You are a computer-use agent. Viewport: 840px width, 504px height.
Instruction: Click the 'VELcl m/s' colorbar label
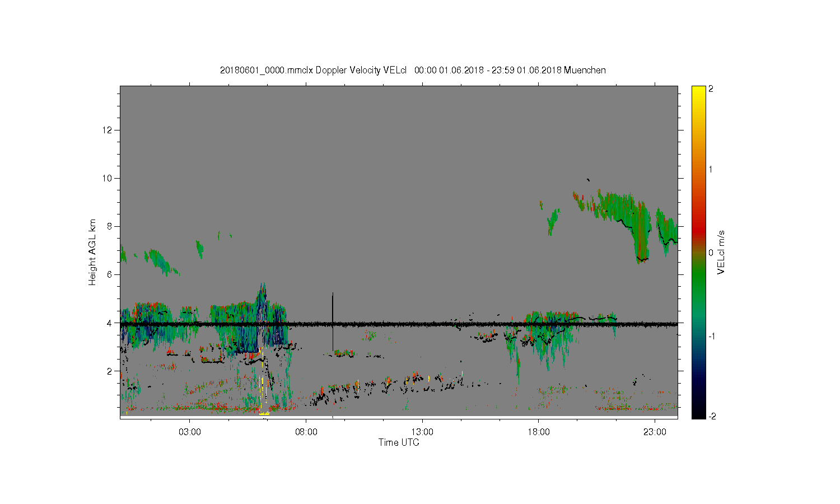pos(721,252)
